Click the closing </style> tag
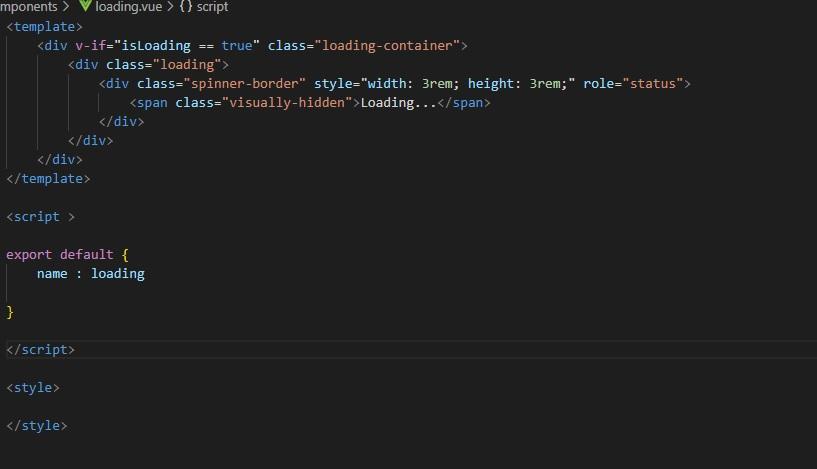 click(36, 426)
